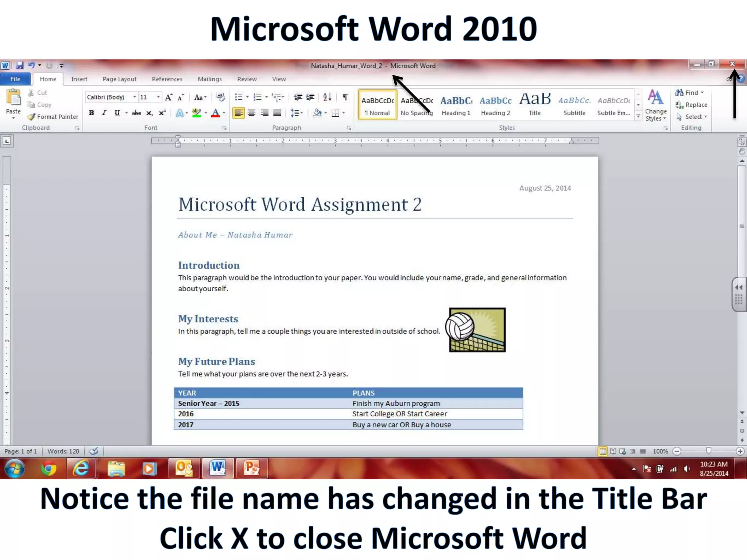Toggle Show/Hide paragraph marks
Viewport: 747px width, 560px height.
coord(345,97)
